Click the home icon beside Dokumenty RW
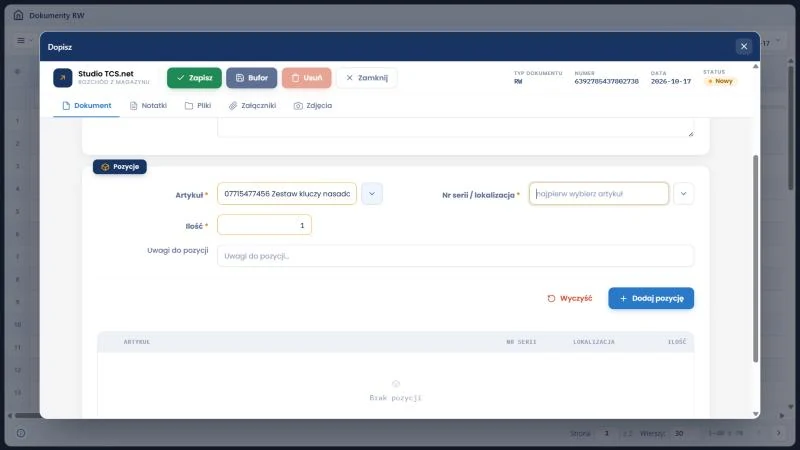 (x=18, y=15)
